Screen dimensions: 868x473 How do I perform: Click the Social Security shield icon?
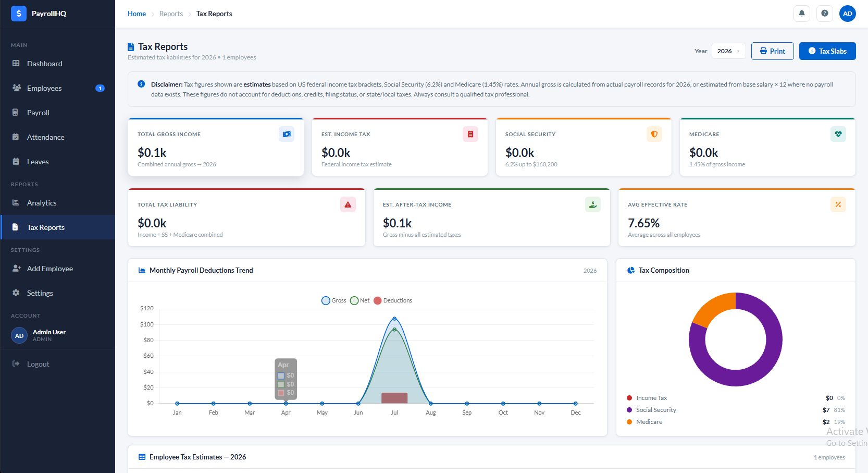pyautogui.click(x=654, y=134)
